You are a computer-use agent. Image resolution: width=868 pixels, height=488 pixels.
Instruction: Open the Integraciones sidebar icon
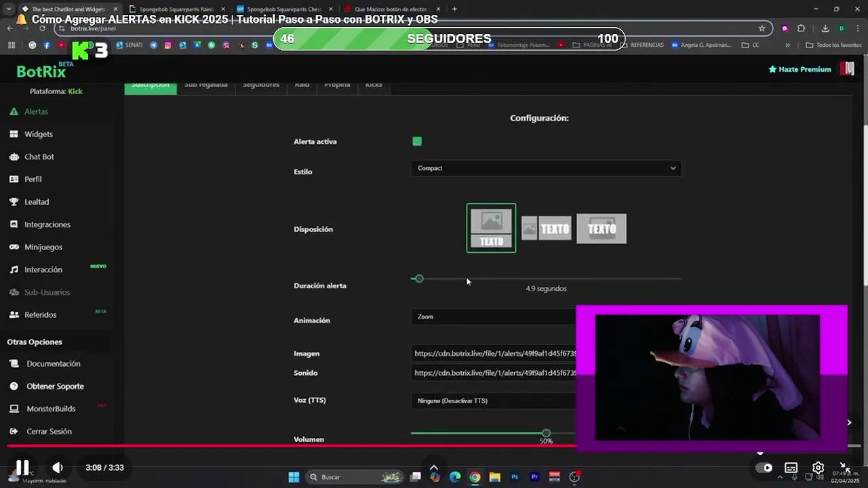(x=14, y=224)
